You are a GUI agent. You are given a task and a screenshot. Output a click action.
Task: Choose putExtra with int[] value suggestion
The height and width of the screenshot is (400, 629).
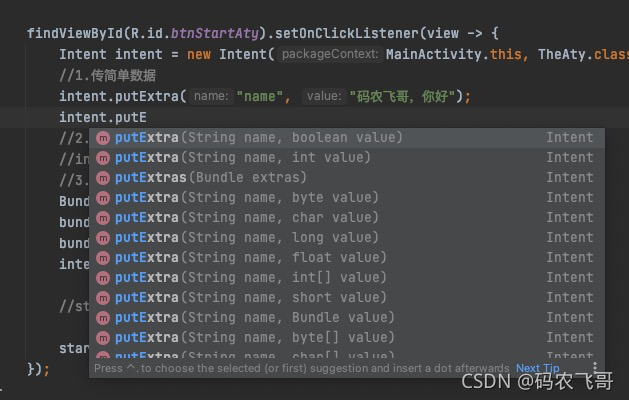point(347,278)
